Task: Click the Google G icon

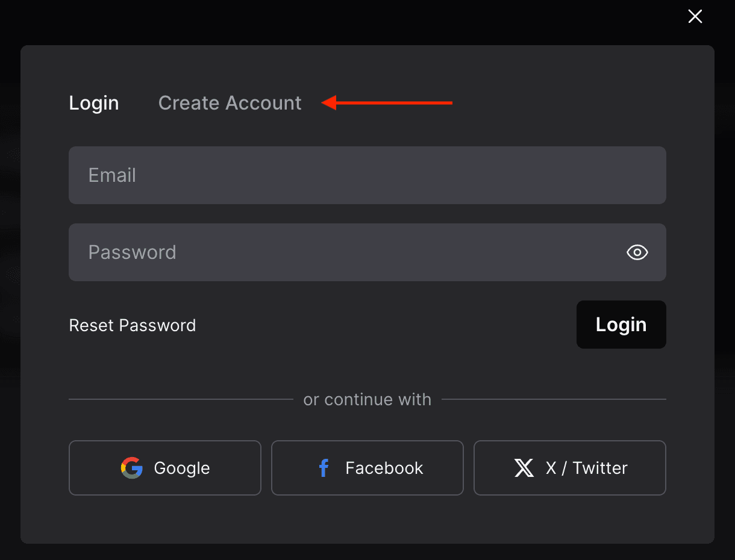Action: [x=131, y=467]
